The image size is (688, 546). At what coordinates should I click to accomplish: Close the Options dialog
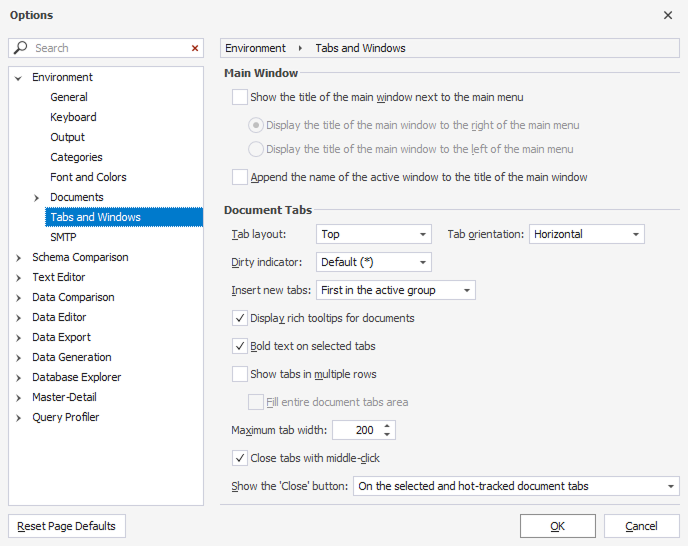pyautogui.click(x=668, y=15)
